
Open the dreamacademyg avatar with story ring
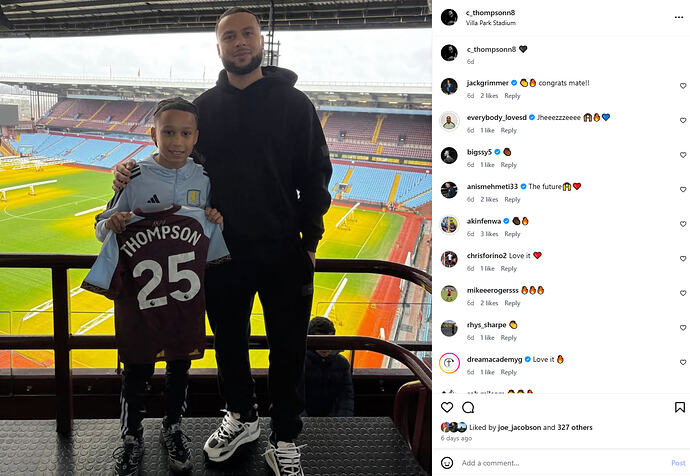(x=449, y=363)
